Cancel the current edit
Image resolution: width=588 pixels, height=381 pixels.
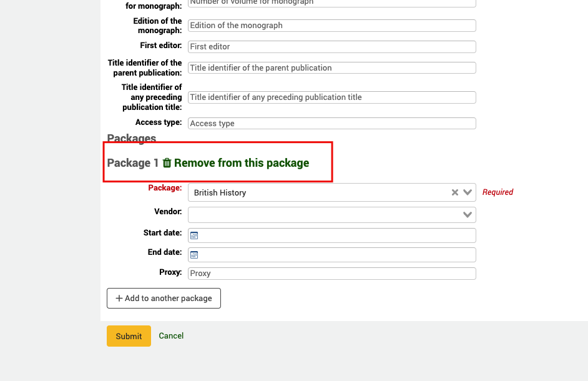(170, 335)
